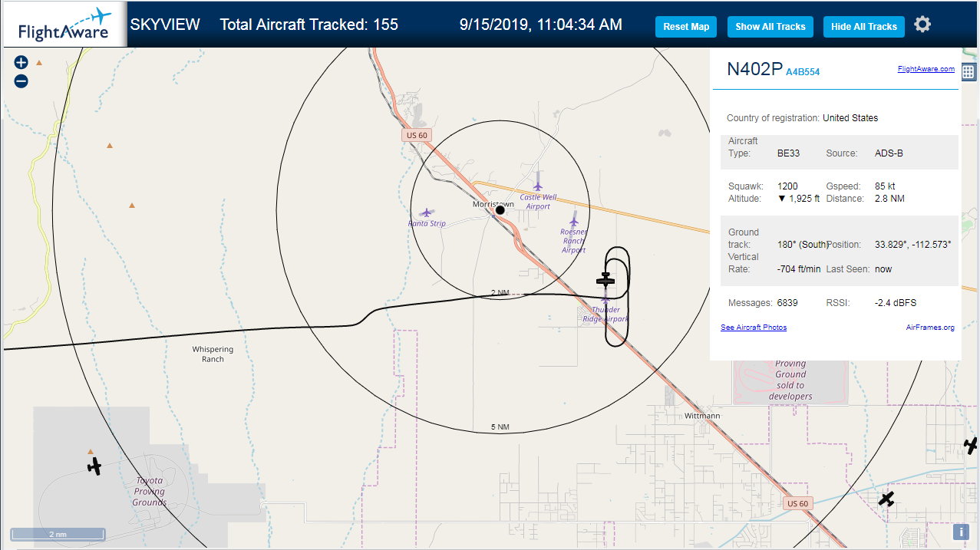980x550 pixels.
Task: Click Thunder Ridge Airpark marker
Action: (605, 300)
